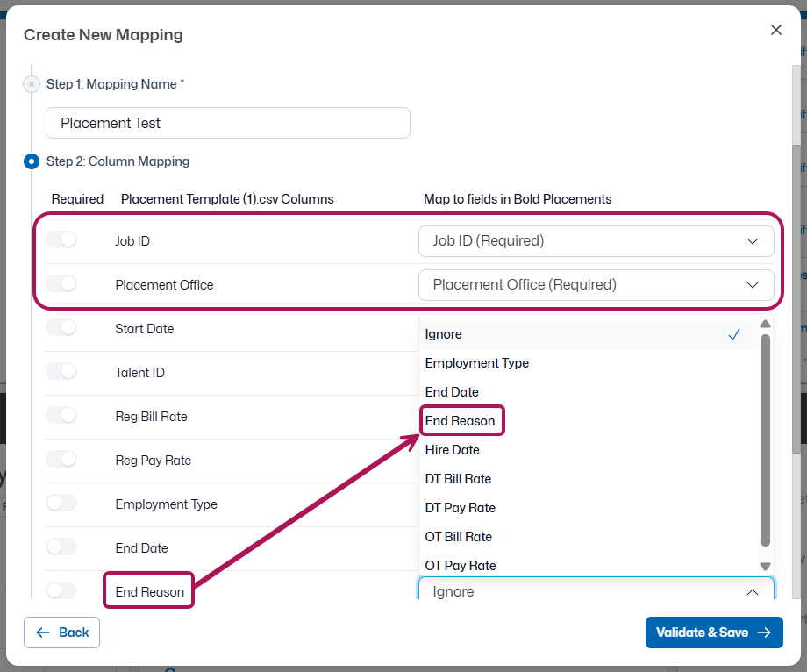Screen dimensions: 807x672
Task: Click the dropdown list scrollbar thumb
Action: 765,440
